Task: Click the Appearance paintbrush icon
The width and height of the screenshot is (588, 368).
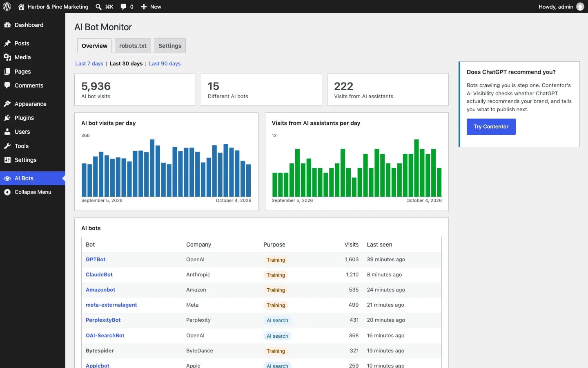Action: (x=7, y=104)
